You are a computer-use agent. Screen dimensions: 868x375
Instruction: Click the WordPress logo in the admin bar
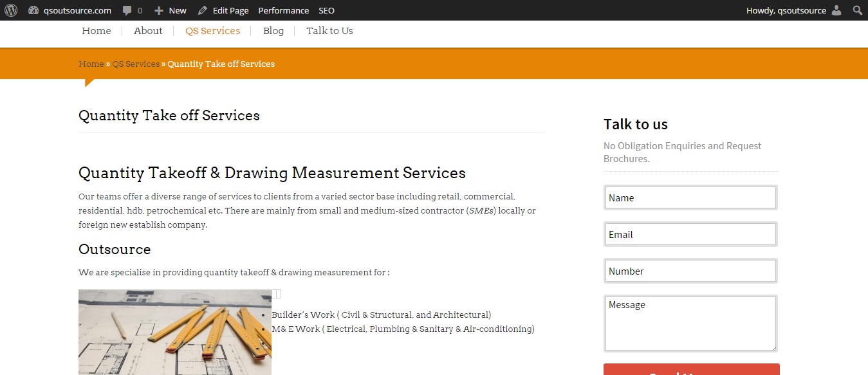pyautogui.click(x=10, y=10)
